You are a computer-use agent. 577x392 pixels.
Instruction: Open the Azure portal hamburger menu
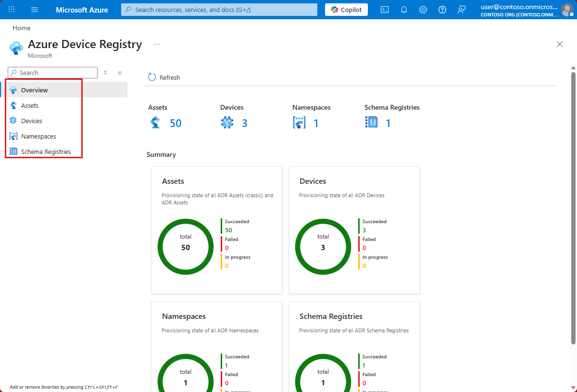tap(35, 10)
